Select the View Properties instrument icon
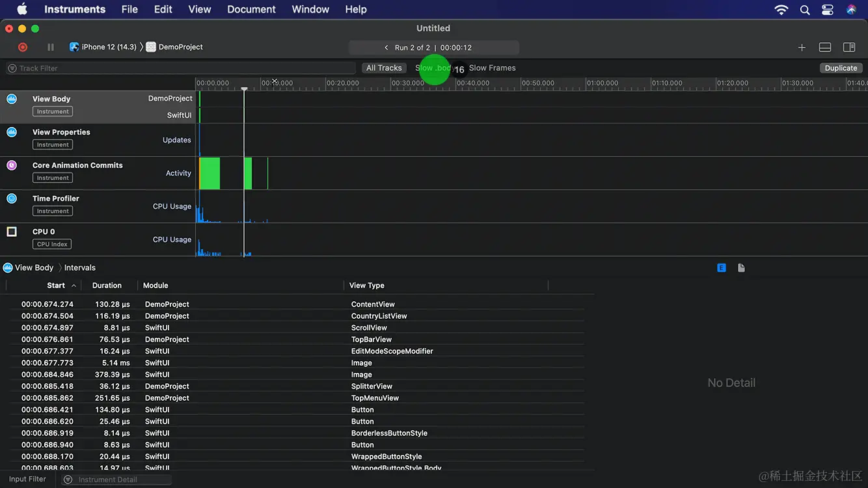The width and height of the screenshot is (868, 488). [x=12, y=132]
